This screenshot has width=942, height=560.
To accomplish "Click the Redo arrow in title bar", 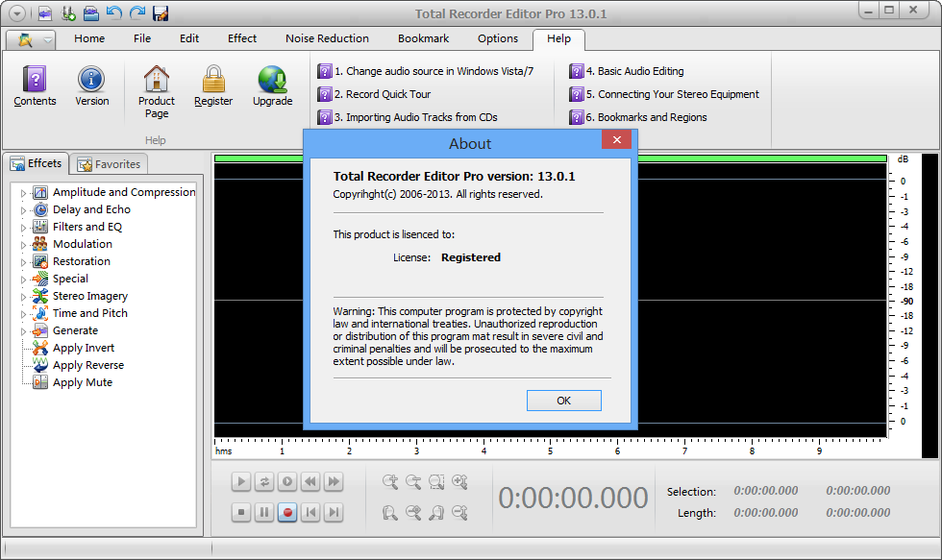I will click(137, 13).
